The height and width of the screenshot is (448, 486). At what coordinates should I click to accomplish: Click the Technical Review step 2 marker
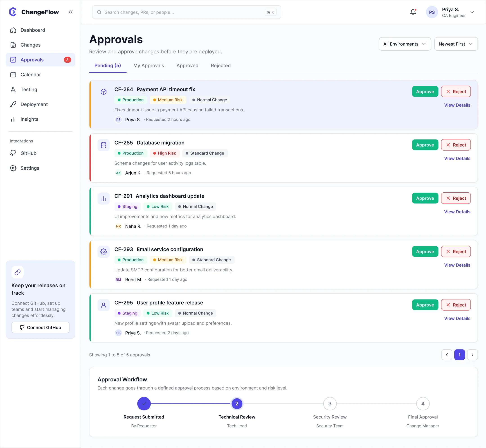(237, 404)
